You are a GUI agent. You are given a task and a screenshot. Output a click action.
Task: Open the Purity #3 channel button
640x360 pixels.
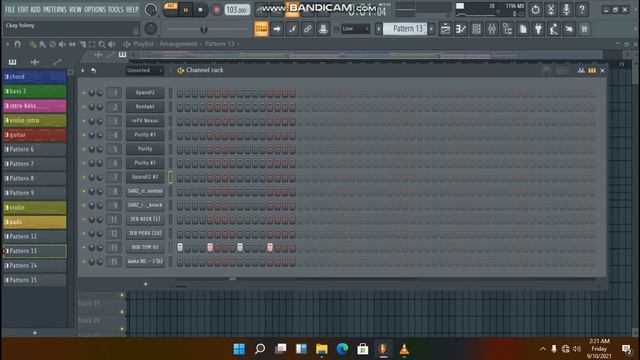click(145, 135)
